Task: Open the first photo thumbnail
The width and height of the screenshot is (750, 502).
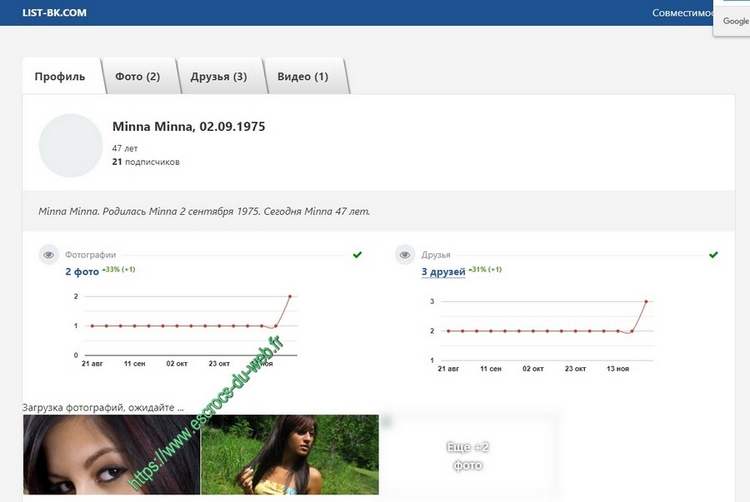Action: (x=111, y=455)
